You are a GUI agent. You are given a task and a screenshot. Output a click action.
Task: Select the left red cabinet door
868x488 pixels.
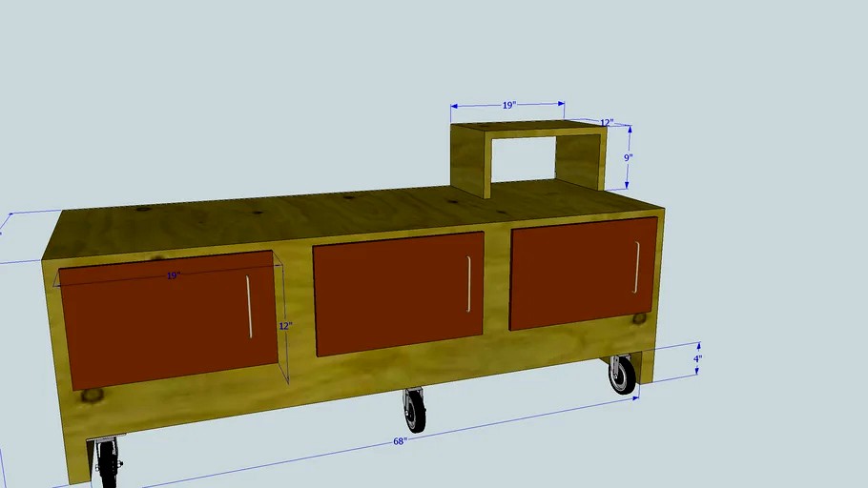[x=168, y=320]
